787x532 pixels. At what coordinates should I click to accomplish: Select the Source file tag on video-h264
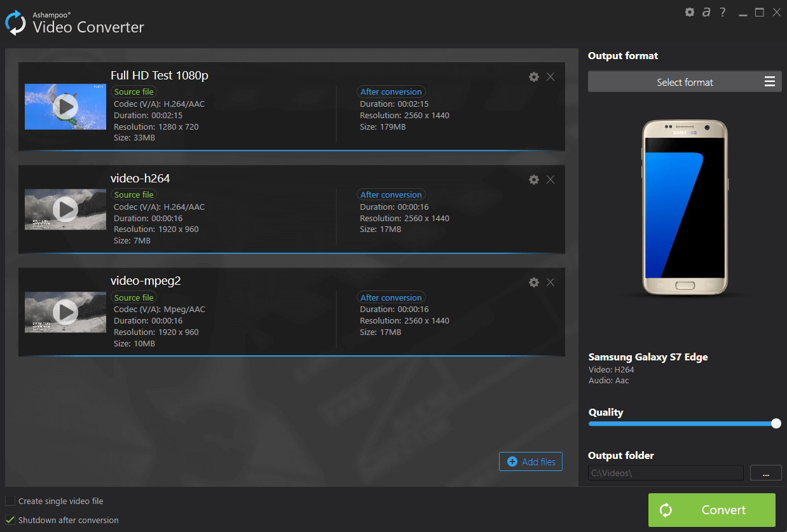tap(133, 194)
